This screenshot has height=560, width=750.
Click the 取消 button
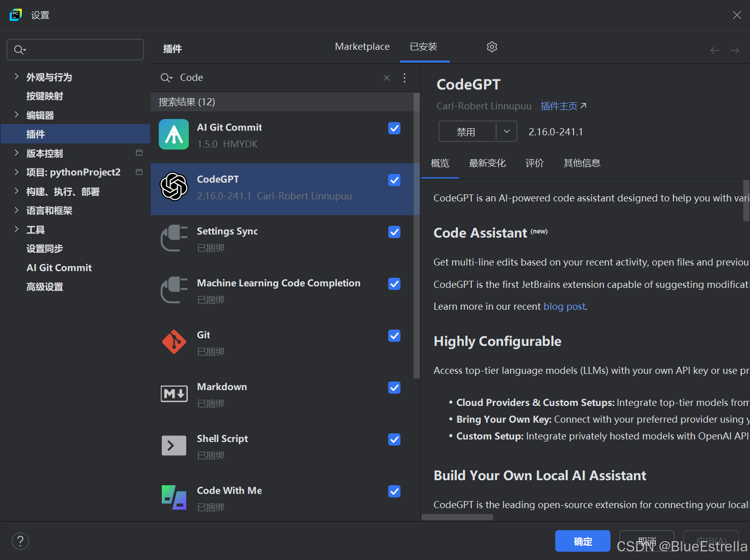pyautogui.click(x=647, y=541)
